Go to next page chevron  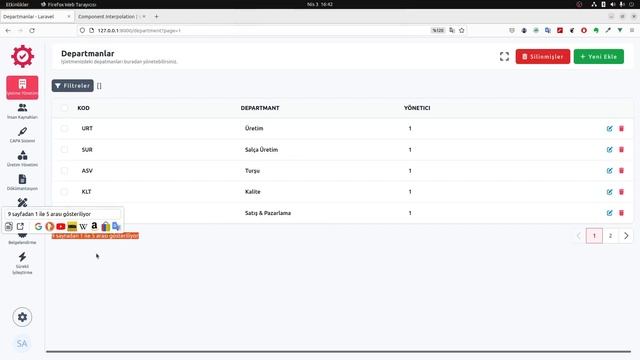pos(626,236)
